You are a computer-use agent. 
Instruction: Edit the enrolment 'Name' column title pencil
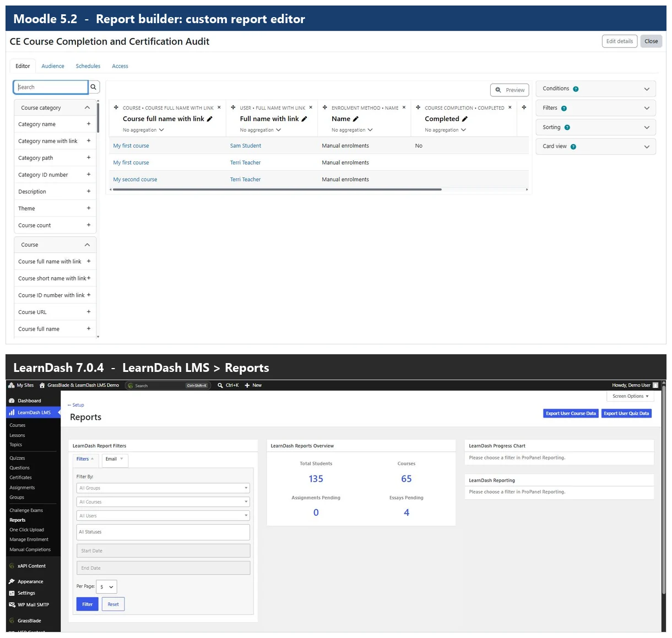point(355,119)
